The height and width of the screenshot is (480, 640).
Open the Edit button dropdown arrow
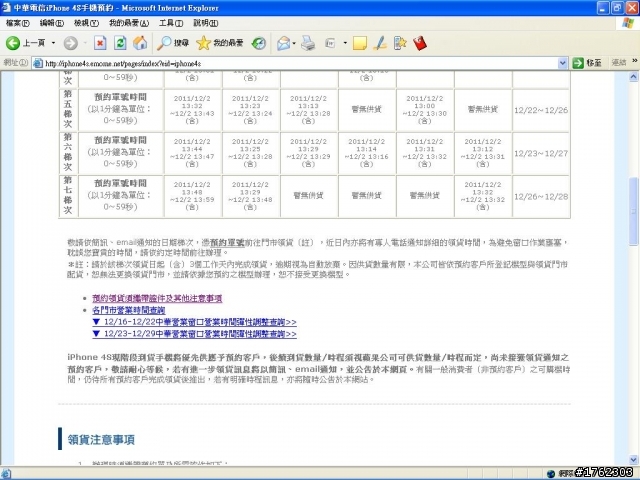pos(345,43)
